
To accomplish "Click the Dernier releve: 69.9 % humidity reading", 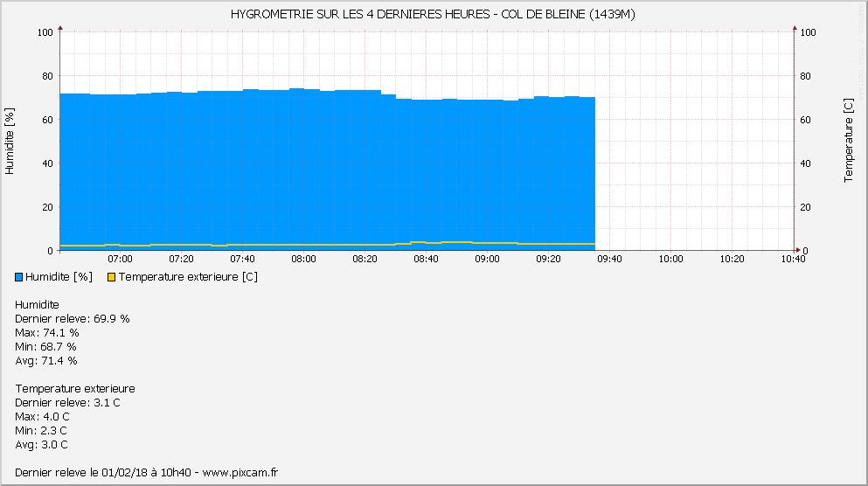I will [73, 318].
